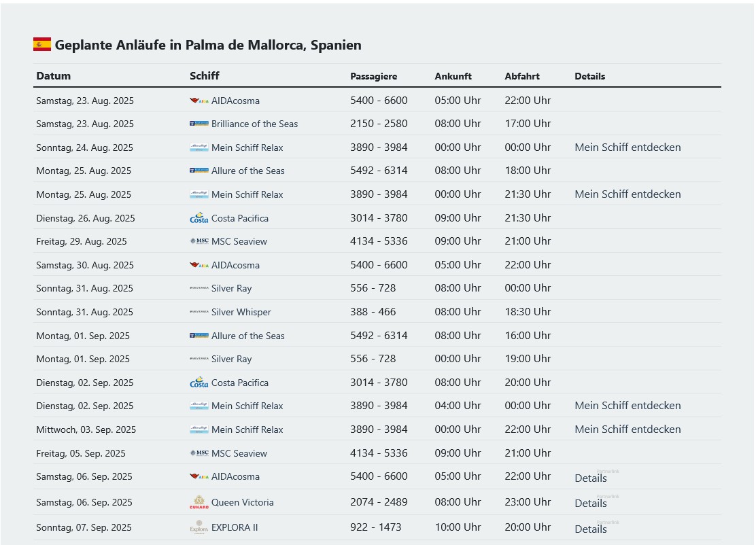
Task: Click the Details column header
Action: pyautogui.click(x=589, y=76)
